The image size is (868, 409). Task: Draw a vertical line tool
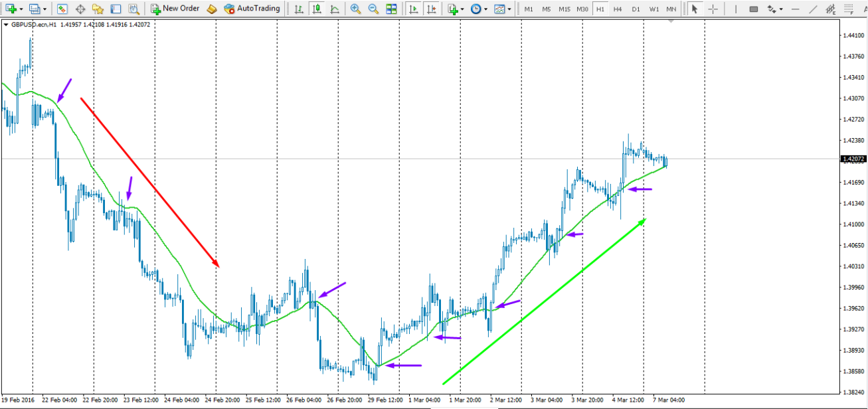tap(735, 9)
